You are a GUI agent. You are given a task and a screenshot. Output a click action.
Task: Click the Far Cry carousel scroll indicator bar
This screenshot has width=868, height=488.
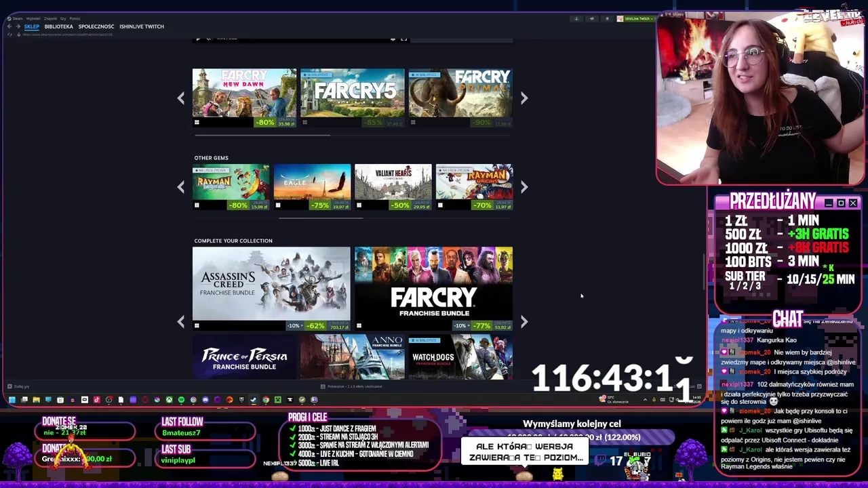tap(262, 136)
